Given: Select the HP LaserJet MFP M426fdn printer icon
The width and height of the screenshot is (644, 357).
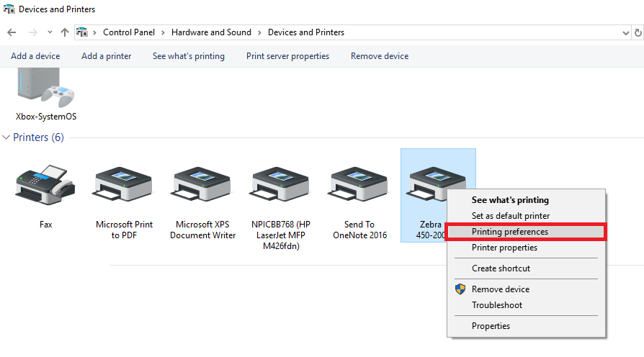Looking at the screenshot, I should (279, 184).
